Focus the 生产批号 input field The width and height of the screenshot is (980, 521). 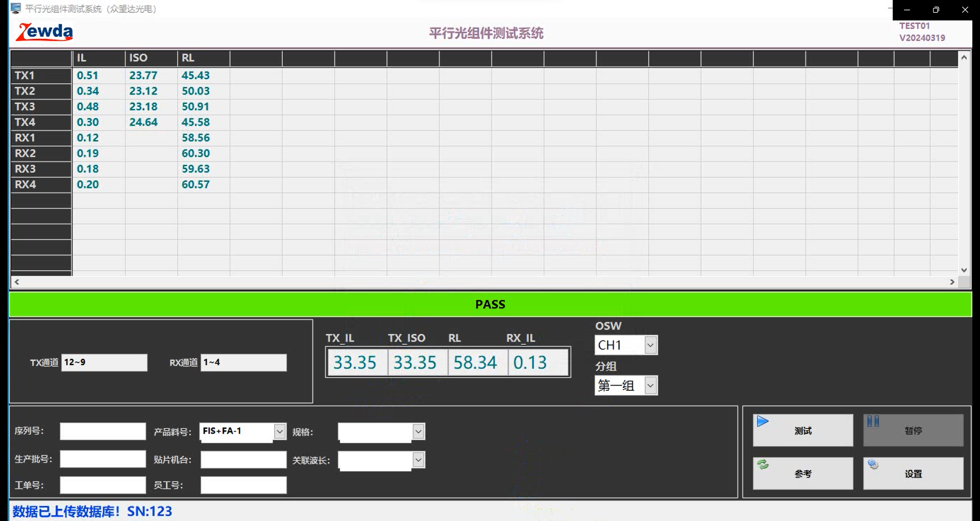pos(103,459)
